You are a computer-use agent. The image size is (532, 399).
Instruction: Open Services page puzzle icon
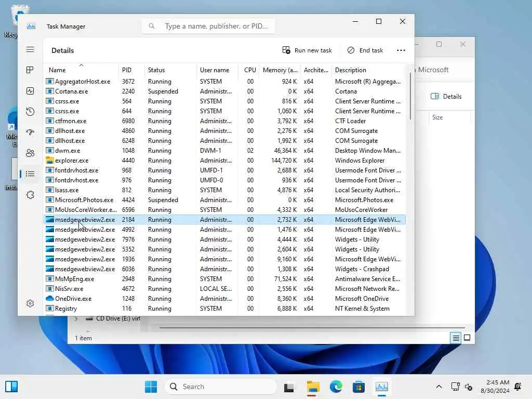30,195
